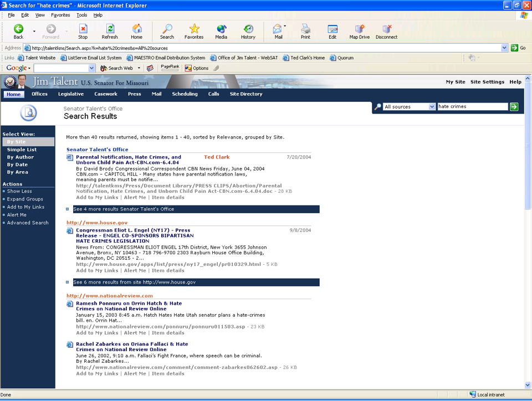Click the hate crimes search input field

pyautogui.click(x=472, y=106)
